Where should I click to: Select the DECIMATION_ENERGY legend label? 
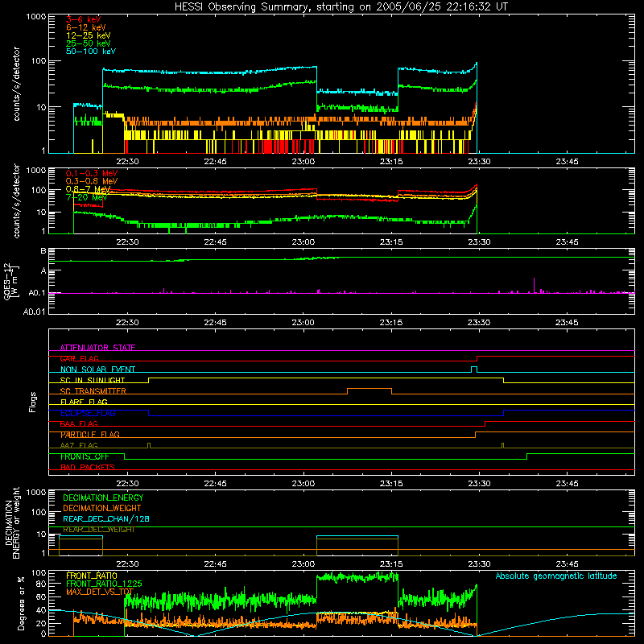tap(103, 497)
